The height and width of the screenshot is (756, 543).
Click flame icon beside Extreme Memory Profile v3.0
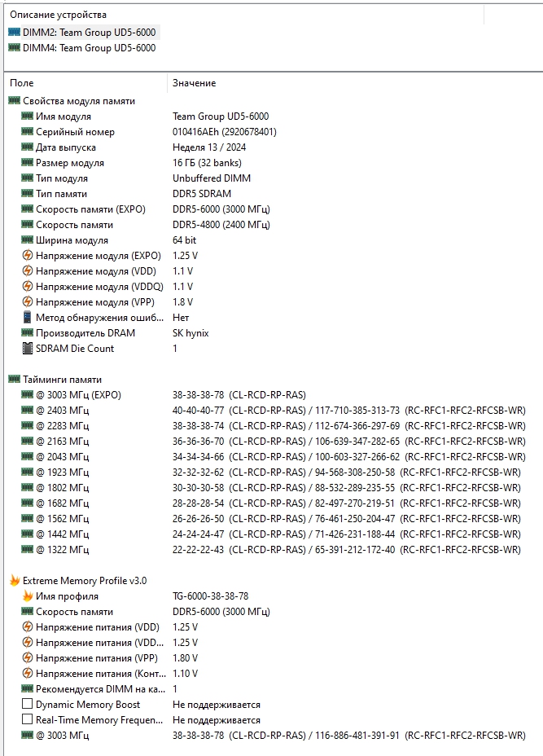15,580
